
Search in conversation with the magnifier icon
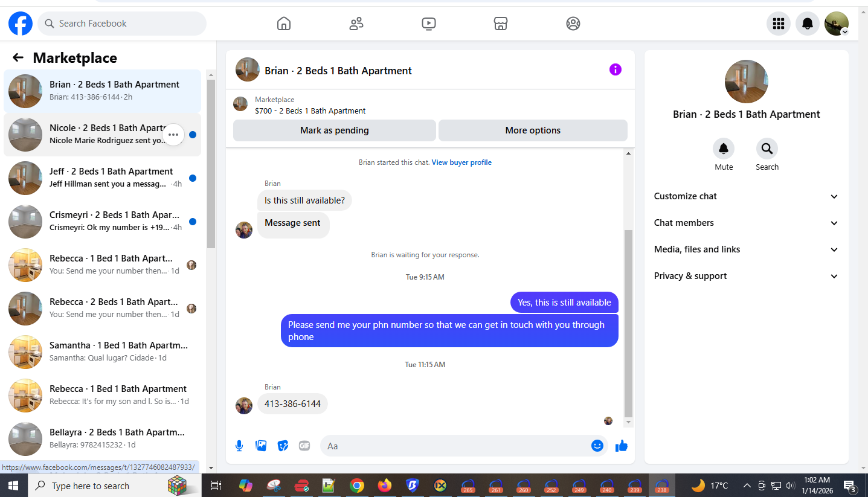[767, 149]
